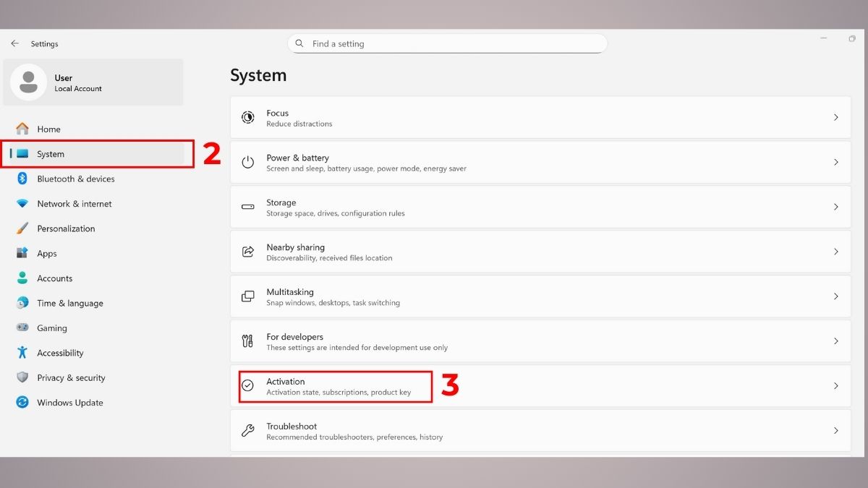Click the Focus target icon

point(248,117)
